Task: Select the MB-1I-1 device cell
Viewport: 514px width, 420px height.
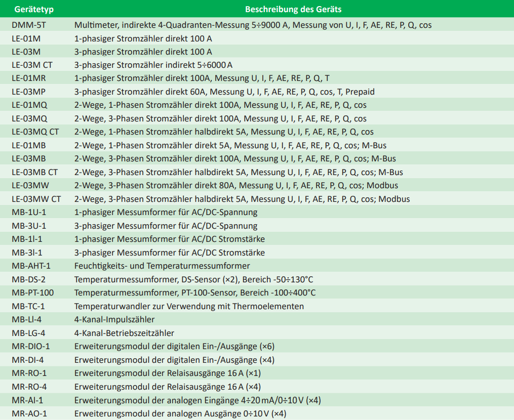Action: click(x=27, y=239)
